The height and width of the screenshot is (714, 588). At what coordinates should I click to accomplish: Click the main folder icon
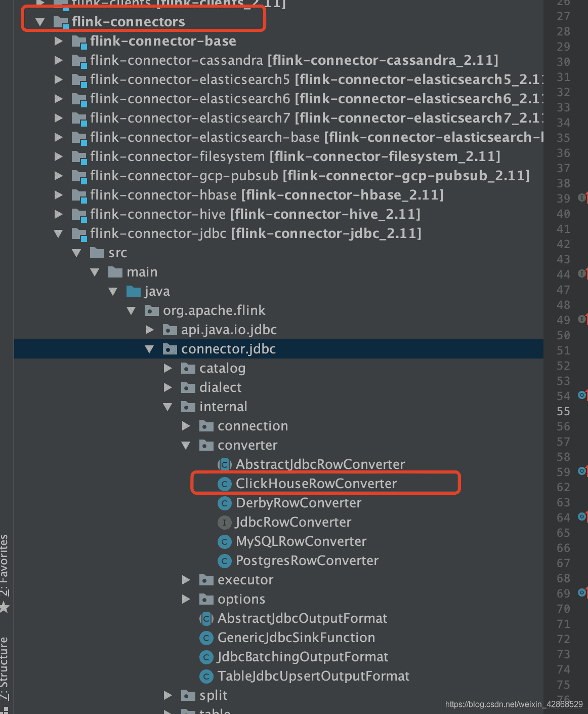115,271
